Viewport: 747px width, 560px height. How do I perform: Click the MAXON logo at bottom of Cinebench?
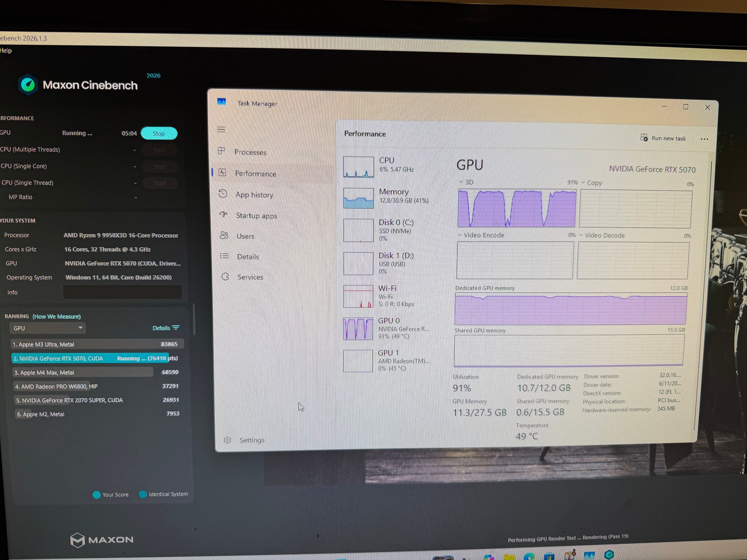point(102,540)
